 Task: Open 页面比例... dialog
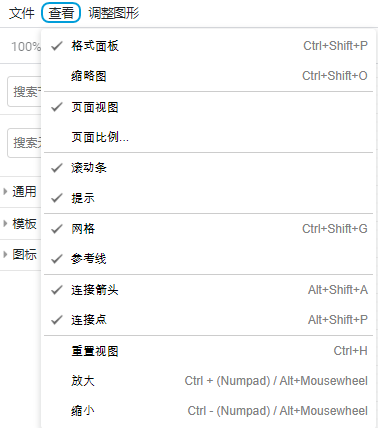tap(208, 137)
